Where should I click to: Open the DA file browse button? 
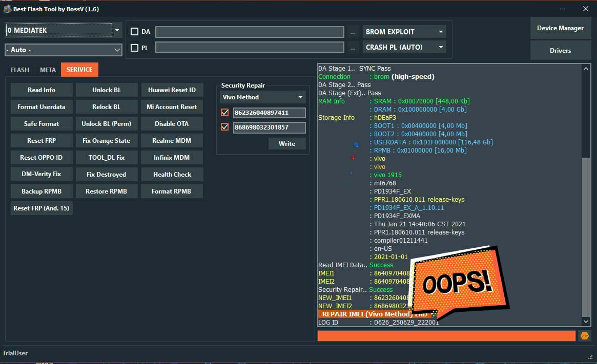(353, 32)
